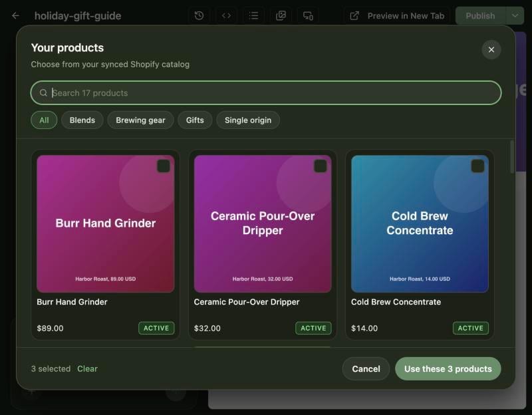Open the device preview icon in toolbar

(308, 15)
